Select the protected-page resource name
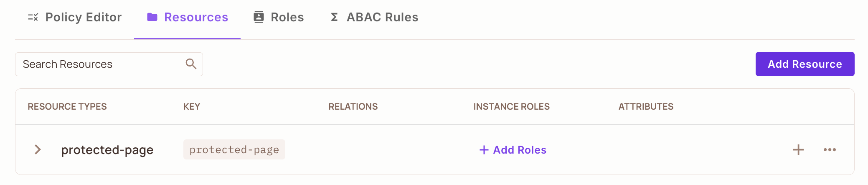Screen dimensions: 868x185 tap(107, 150)
